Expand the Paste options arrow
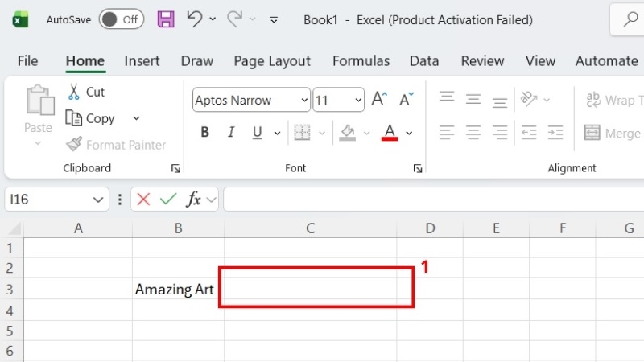 38,143
